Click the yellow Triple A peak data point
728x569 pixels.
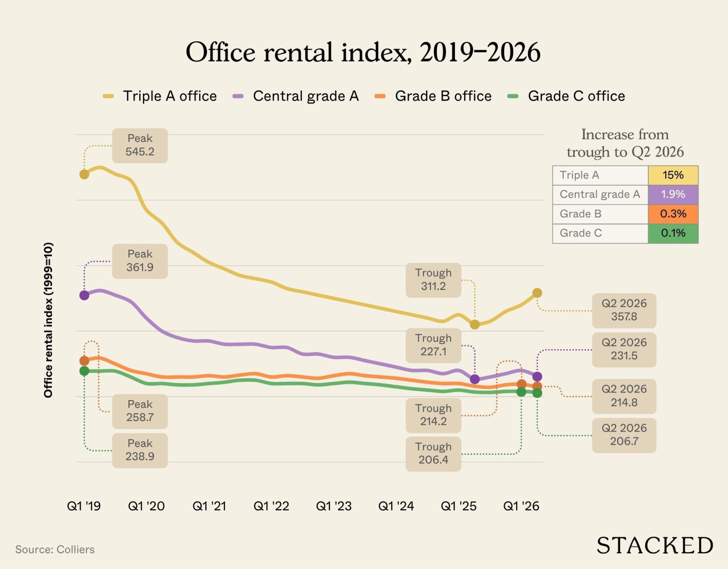coord(84,174)
